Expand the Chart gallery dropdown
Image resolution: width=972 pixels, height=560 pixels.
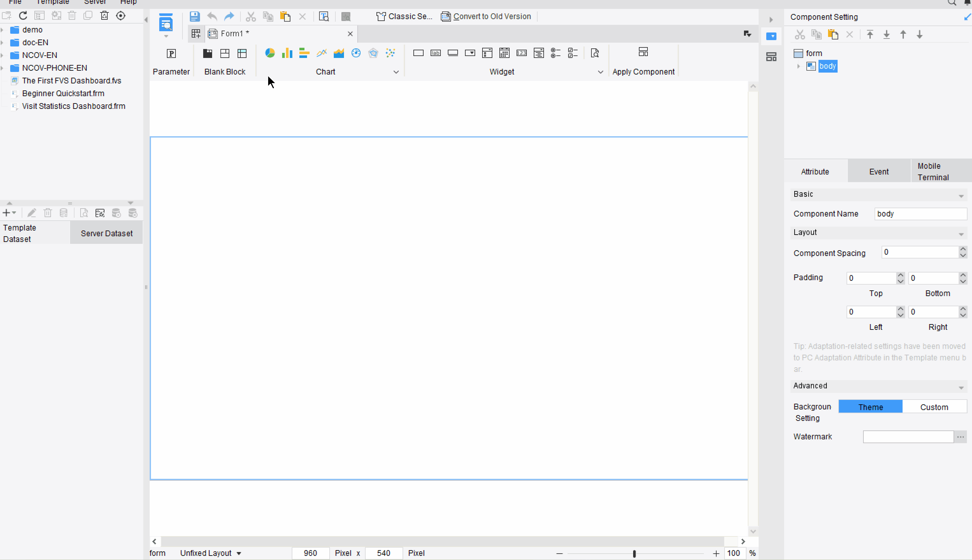point(396,72)
